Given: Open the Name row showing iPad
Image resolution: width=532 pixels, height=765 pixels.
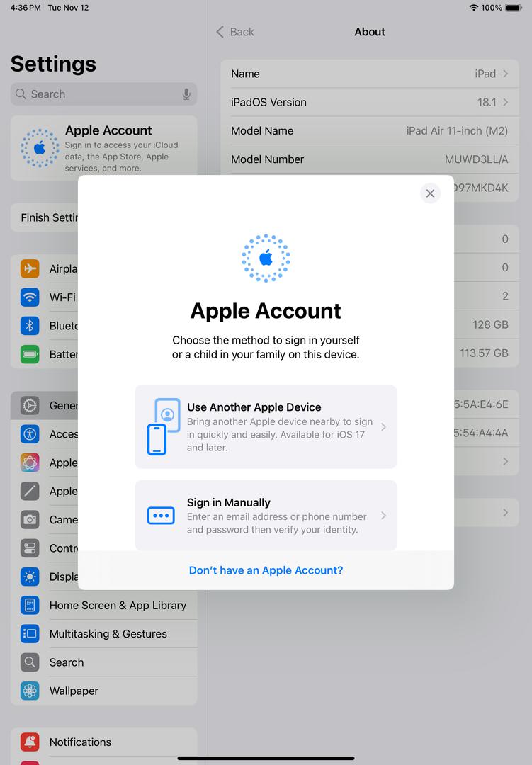Looking at the screenshot, I should 370,74.
